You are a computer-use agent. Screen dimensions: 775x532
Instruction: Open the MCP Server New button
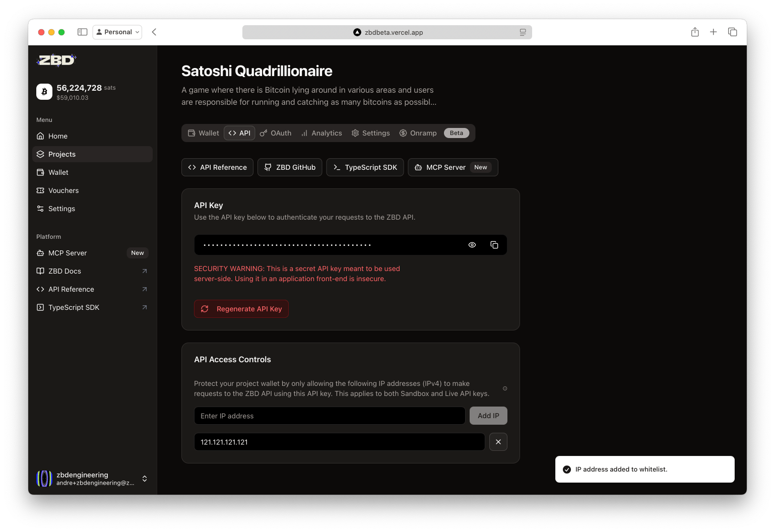point(453,167)
